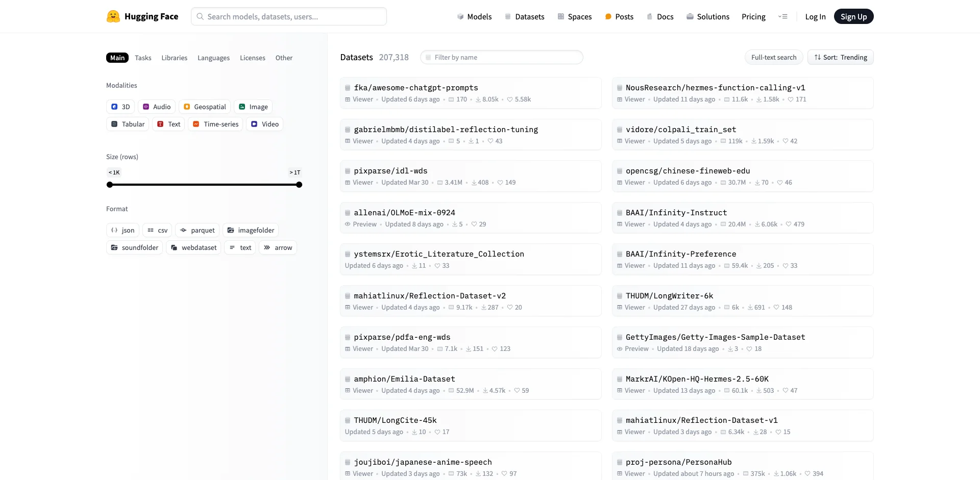Click the Models cube icon
The width and height of the screenshot is (980, 480).
[460, 16]
